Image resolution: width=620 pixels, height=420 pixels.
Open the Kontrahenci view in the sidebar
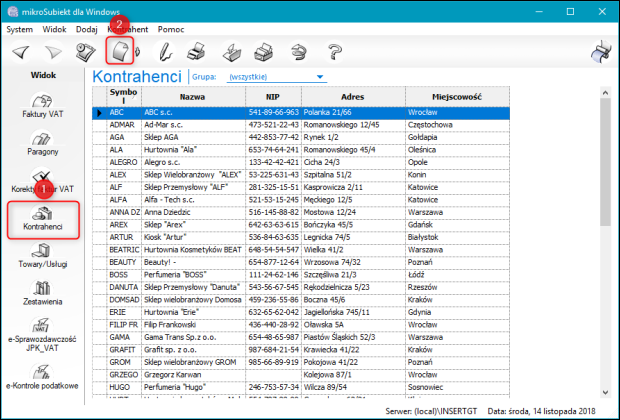(43, 220)
